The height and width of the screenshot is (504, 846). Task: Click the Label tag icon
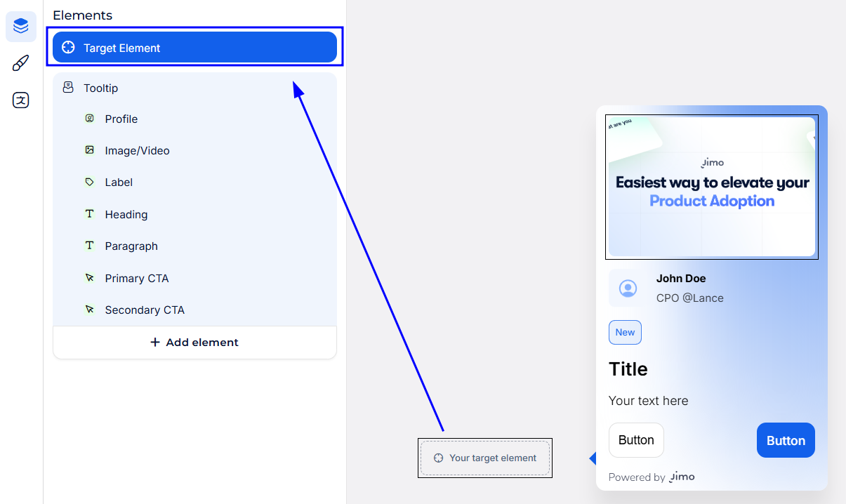[x=89, y=182]
